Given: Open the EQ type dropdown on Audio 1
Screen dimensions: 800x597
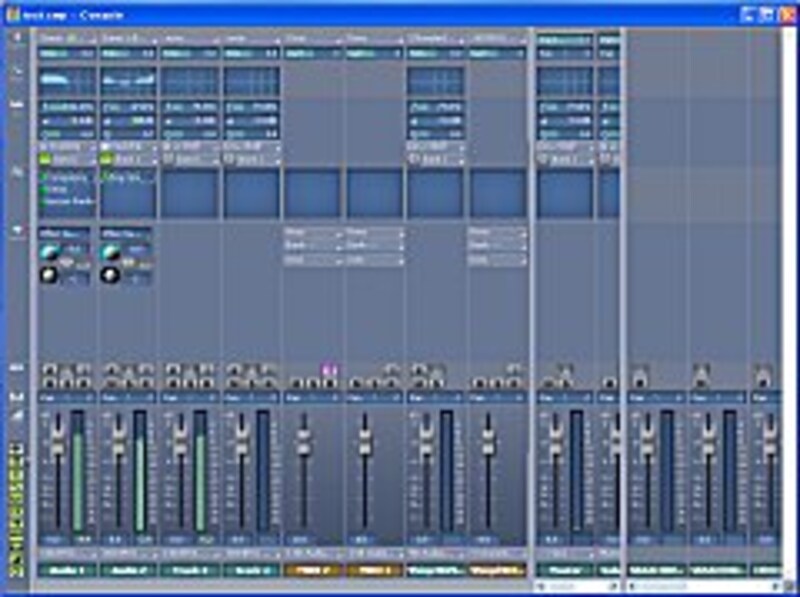Looking at the screenshot, I should (x=67, y=147).
